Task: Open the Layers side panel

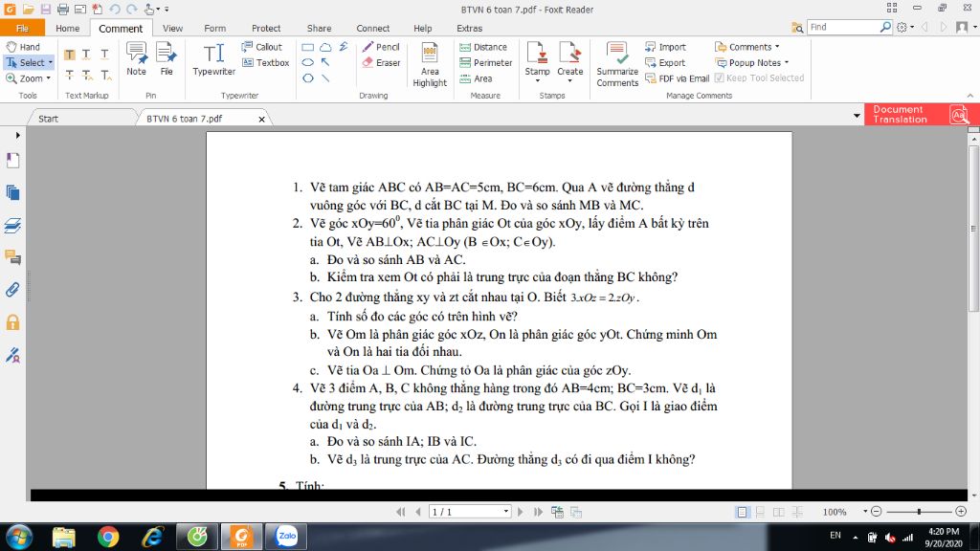Action: click(12, 225)
